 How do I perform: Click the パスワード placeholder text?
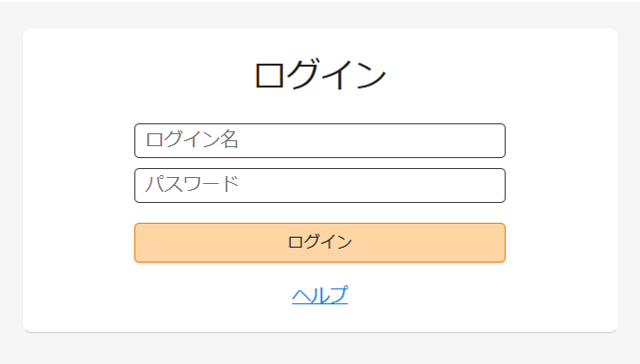pyautogui.click(x=191, y=184)
